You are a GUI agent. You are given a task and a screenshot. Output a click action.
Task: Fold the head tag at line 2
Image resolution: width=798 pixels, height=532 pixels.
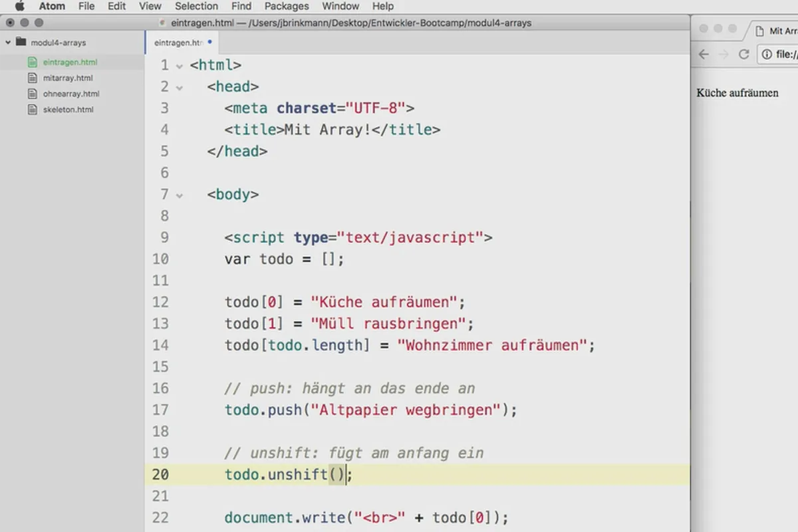pos(178,87)
